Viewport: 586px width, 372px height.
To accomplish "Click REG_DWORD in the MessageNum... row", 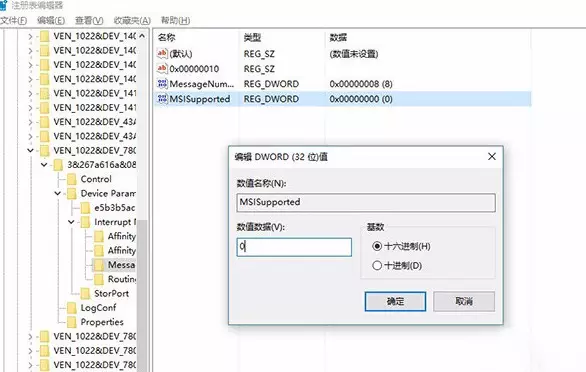I will (271, 84).
